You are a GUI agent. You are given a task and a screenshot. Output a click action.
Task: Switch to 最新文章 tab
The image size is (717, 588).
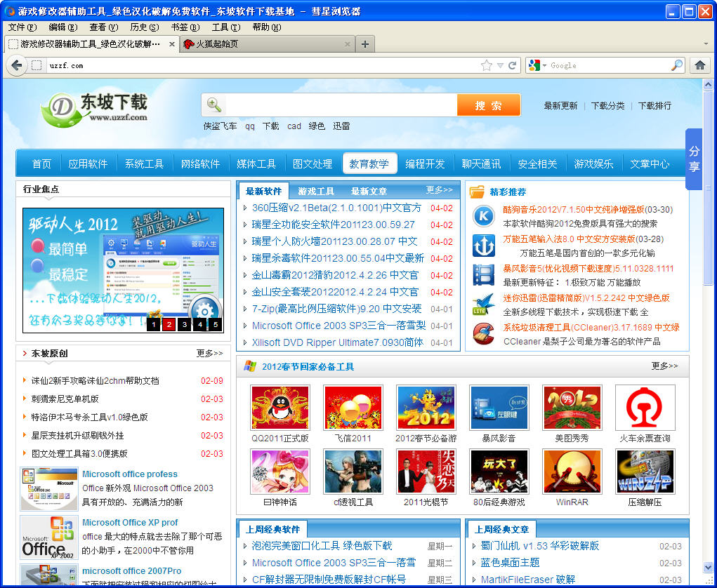point(369,192)
